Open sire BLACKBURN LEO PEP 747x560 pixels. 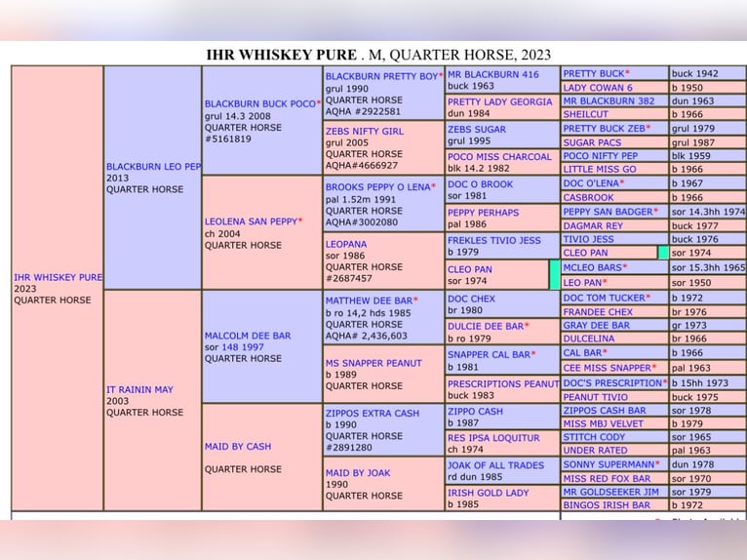pos(153,167)
